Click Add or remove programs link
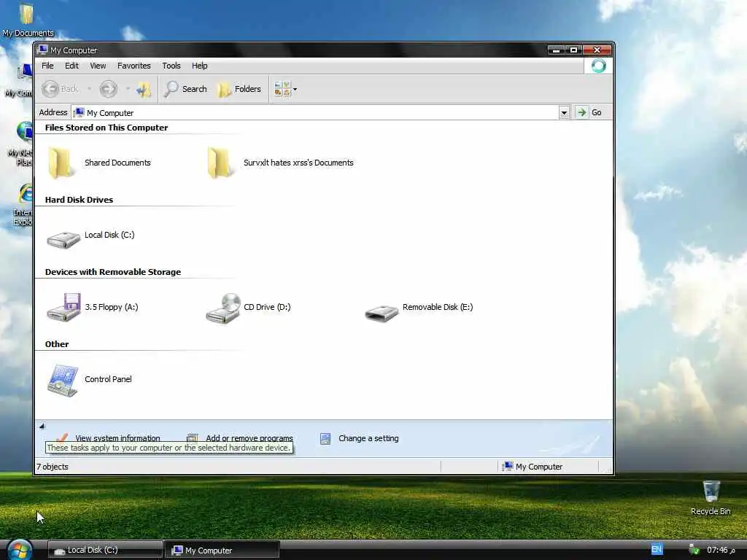Image resolution: width=747 pixels, height=560 pixels. 249,438
